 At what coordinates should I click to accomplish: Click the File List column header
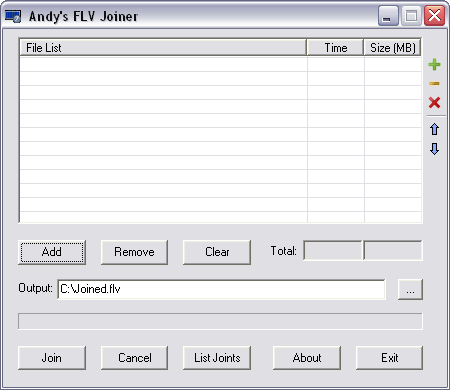click(163, 47)
